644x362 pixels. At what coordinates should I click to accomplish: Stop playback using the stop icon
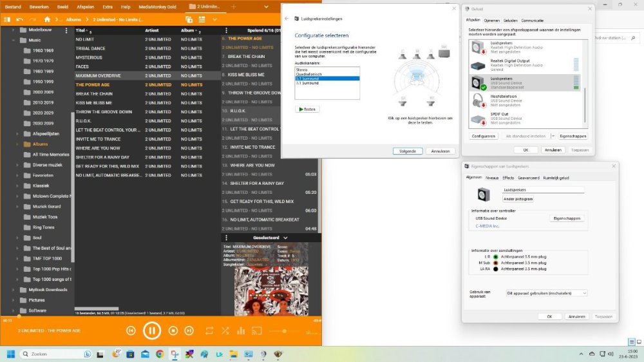click(173, 330)
